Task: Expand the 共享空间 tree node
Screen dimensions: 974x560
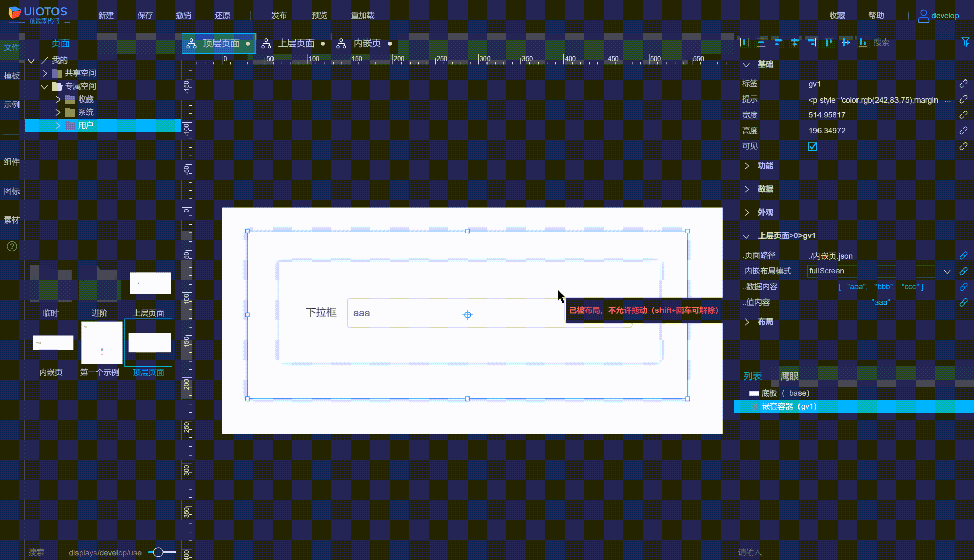Action: pyautogui.click(x=45, y=73)
